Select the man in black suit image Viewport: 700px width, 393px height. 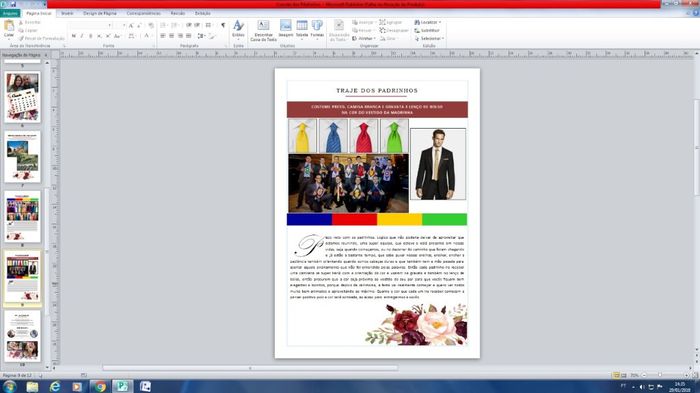coord(438,164)
